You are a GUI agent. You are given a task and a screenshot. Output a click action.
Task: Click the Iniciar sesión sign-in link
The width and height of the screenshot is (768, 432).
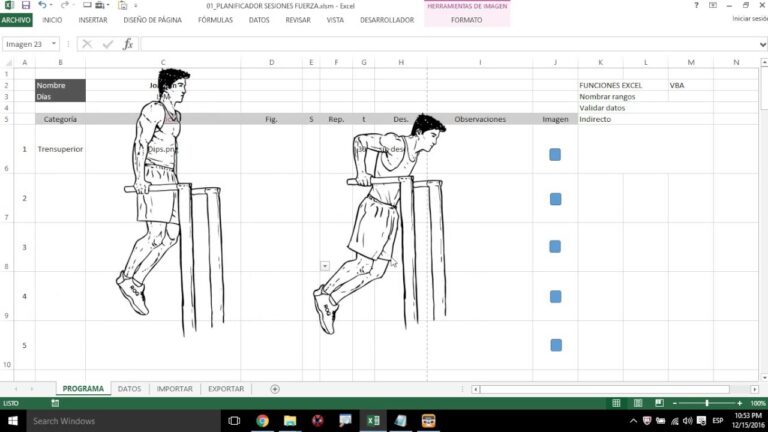[748, 19]
